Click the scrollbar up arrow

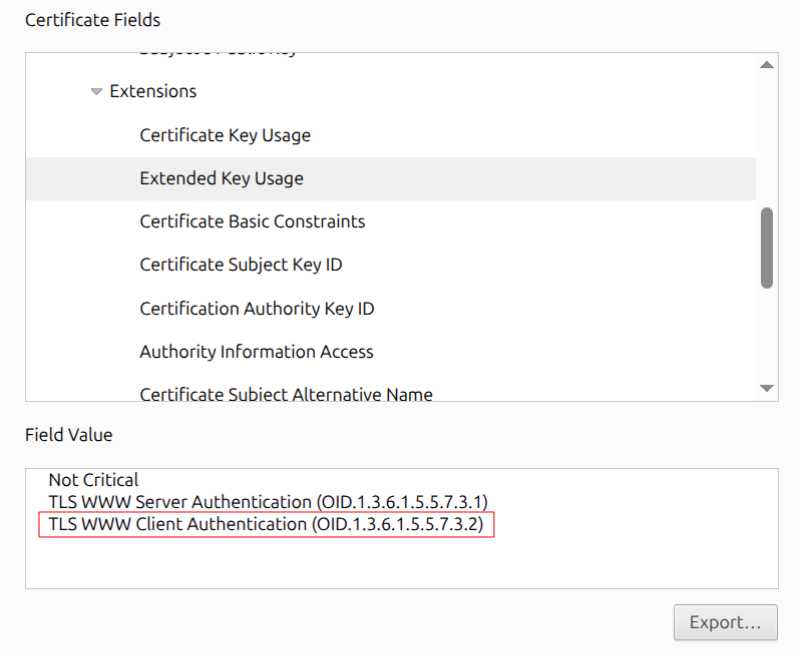766,65
